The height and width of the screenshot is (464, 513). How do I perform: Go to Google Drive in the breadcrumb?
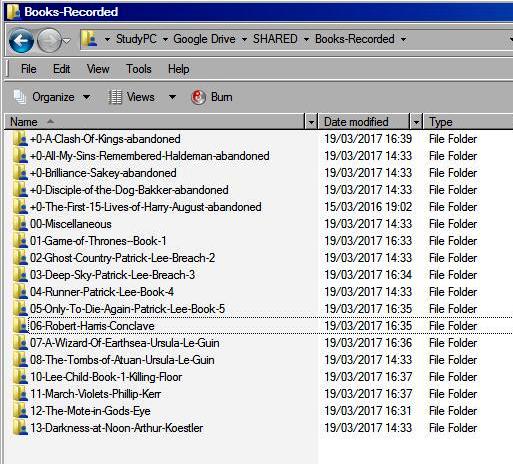(x=204, y=39)
